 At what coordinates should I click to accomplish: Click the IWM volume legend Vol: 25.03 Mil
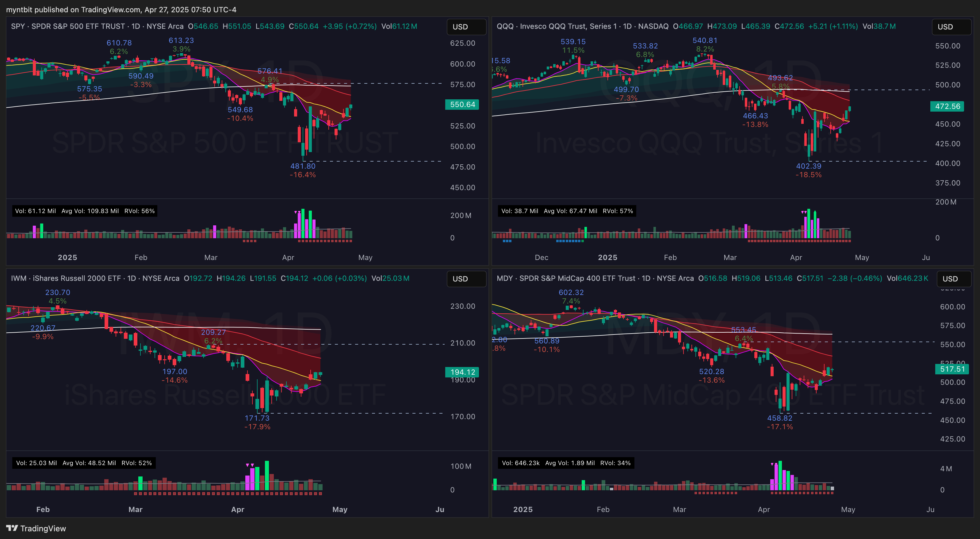click(36, 463)
